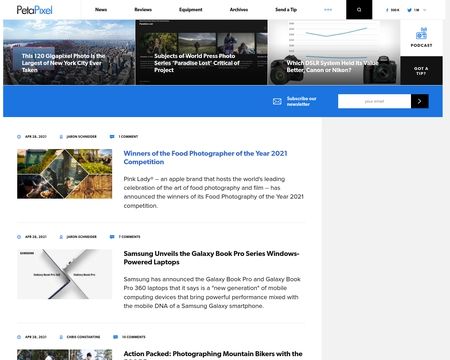Click the clock icon on the Food Photographer post
The width and height of the screenshot is (450, 360).
point(19,137)
